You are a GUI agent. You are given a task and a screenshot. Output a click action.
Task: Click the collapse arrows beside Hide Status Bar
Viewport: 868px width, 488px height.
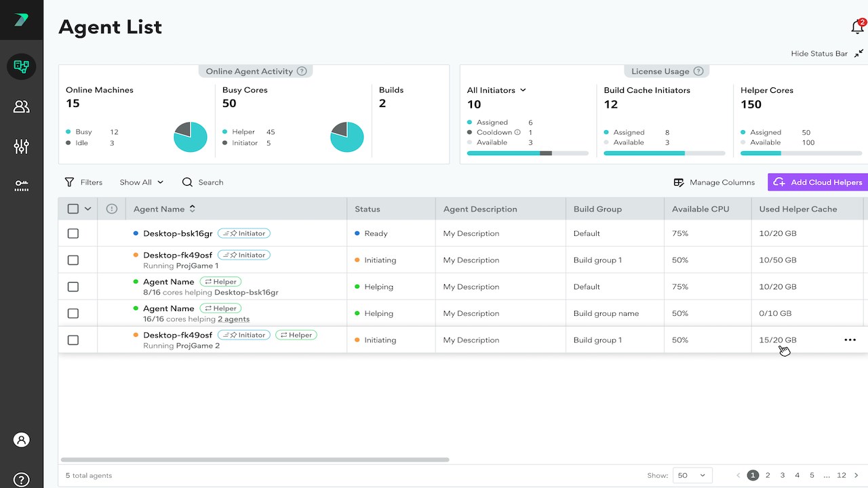(859, 54)
